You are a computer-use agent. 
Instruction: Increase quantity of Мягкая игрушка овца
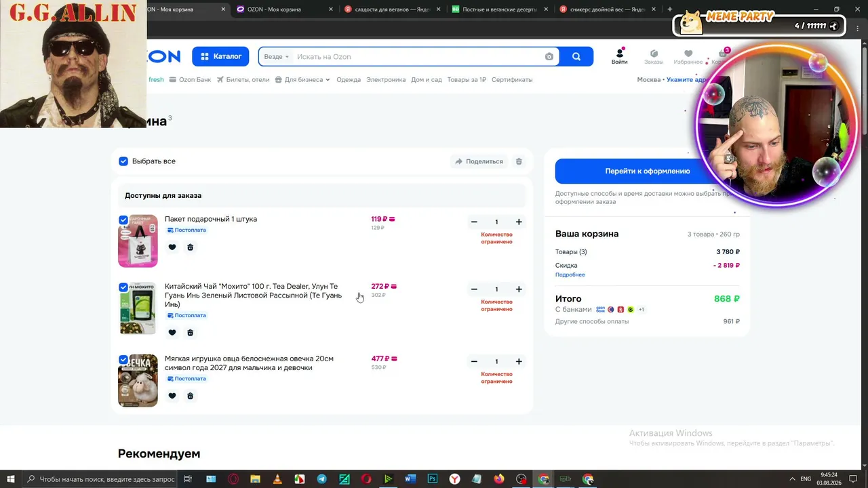tap(519, 362)
